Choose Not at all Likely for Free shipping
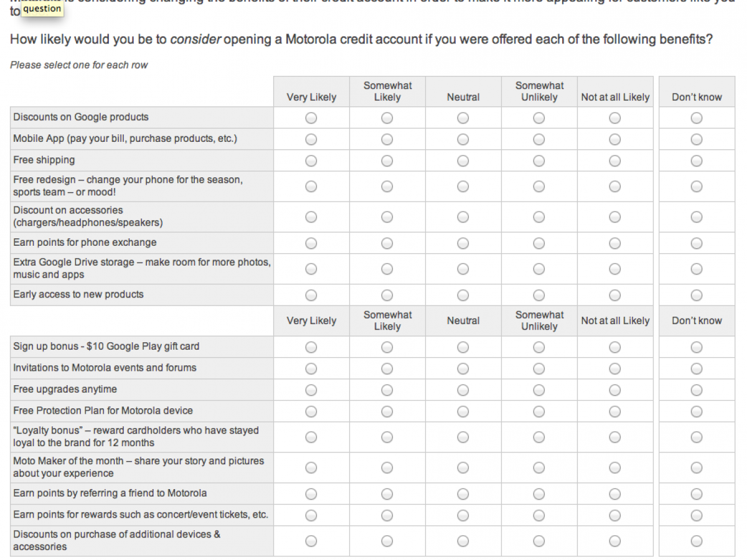The image size is (747, 560). [615, 161]
